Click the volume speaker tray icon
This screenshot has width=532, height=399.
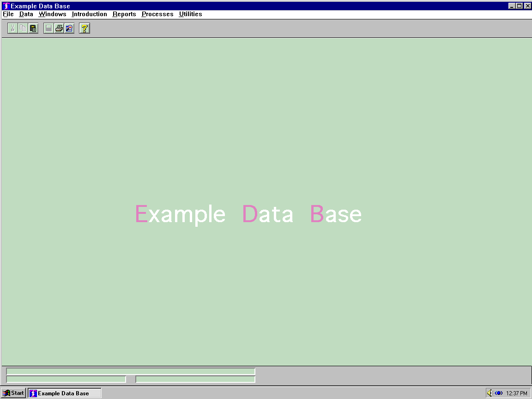pyautogui.click(x=490, y=393)
